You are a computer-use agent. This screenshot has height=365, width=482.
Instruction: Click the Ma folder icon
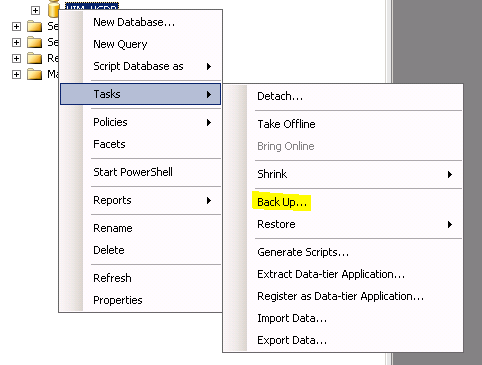coord(35,74)
